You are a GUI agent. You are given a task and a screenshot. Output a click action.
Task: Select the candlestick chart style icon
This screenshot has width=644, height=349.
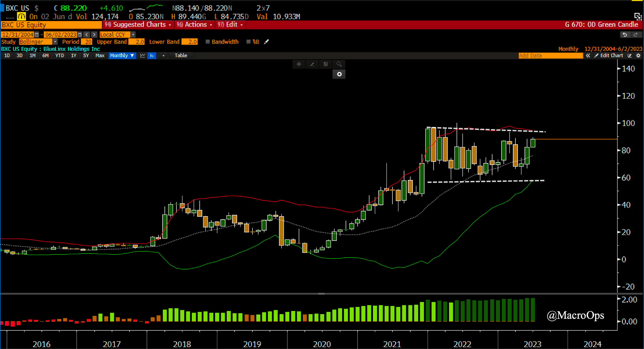point(152,56)
